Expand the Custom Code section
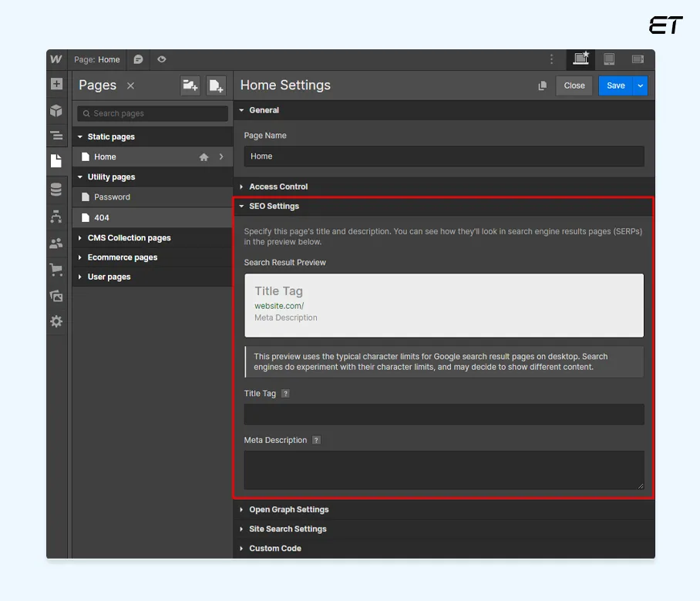700x601 pixels. pos(444,549)
